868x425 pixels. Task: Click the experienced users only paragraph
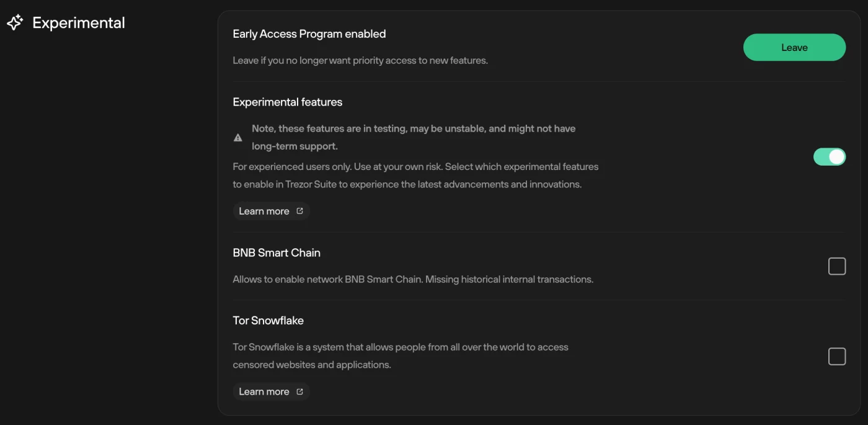click(415, 176)
